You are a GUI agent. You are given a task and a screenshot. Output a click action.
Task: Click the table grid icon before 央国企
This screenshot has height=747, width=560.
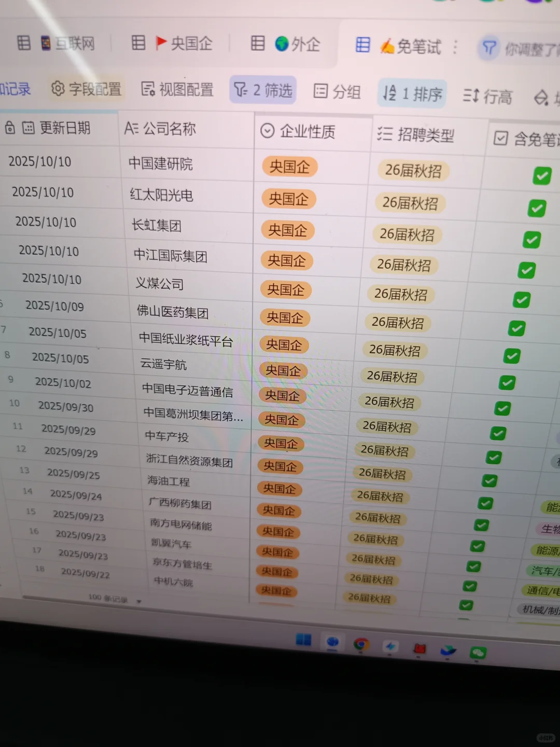point(138,43)
